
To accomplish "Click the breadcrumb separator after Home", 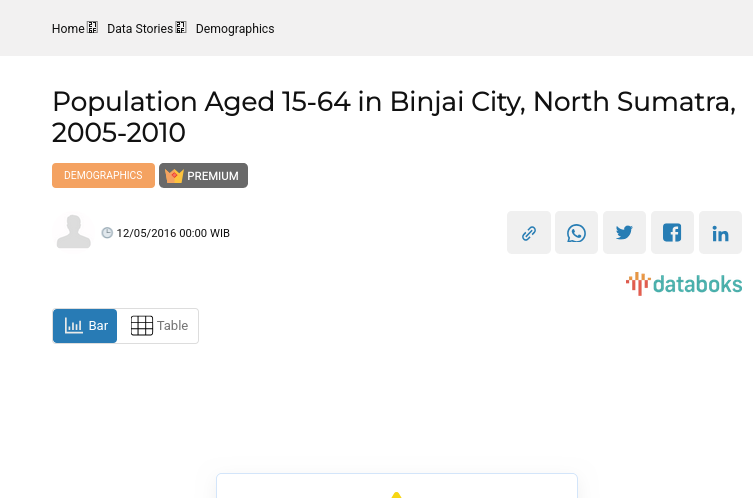I will coord(92,28).
